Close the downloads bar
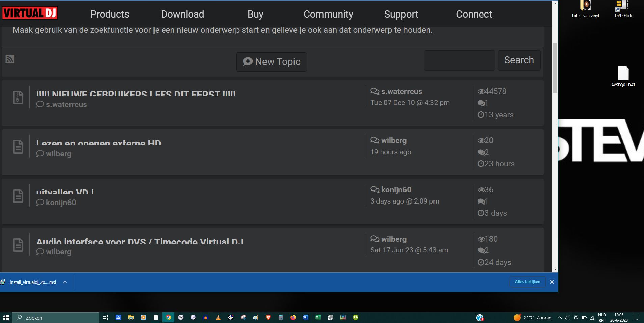The width and height of the screenshot is (644, 323). [552, 282]
